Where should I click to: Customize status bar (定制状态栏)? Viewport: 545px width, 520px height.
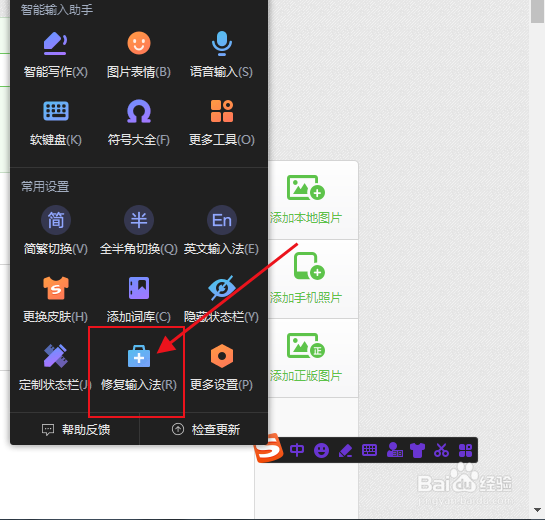click(x=55, y=367)
